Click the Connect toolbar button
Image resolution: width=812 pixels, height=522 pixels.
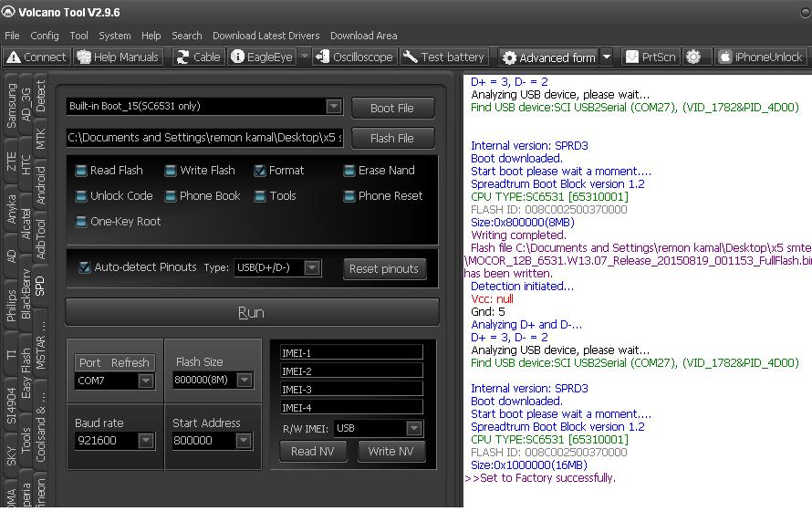(36, 57)
